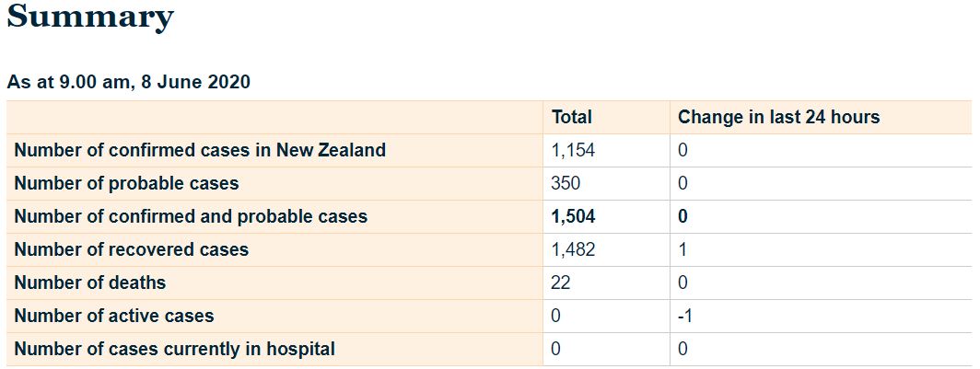This screenshot has width=980, height=369.
Task: Click the confirmed cases total 1,154
Action: (x=573, y=150)
